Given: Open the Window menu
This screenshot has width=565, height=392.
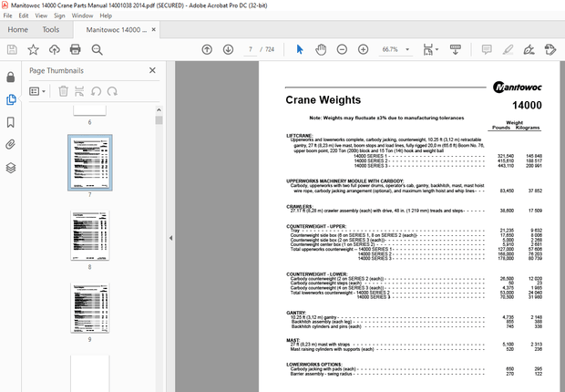Looking at the screenshot, I should coord(82,15).
